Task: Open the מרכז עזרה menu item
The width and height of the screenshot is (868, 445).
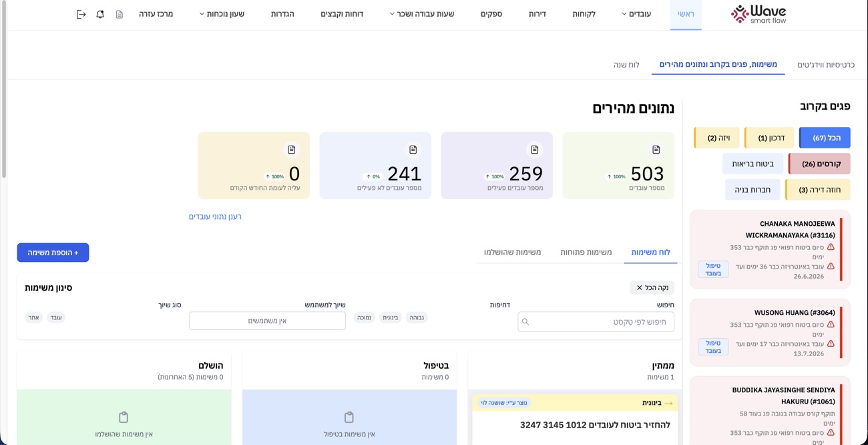Action: 156,14
